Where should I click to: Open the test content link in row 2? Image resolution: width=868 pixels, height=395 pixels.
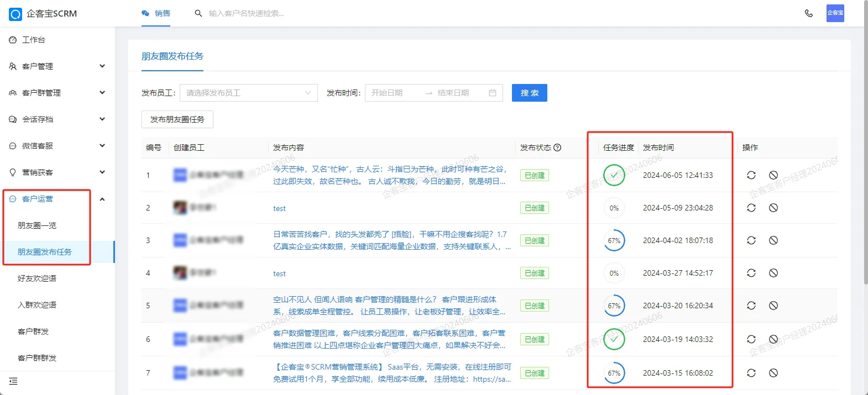279,208
